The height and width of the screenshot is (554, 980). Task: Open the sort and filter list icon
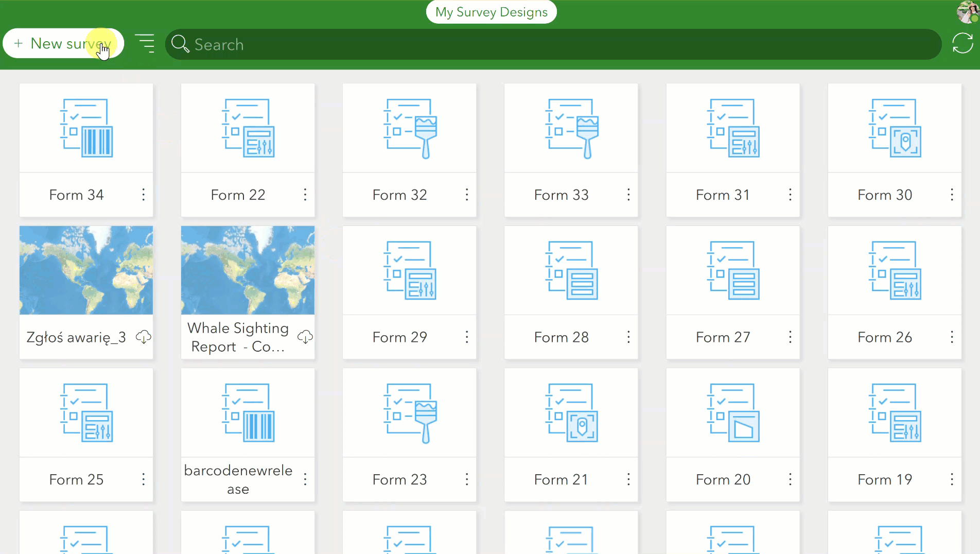pyautogui.click(x=145, y=44)
